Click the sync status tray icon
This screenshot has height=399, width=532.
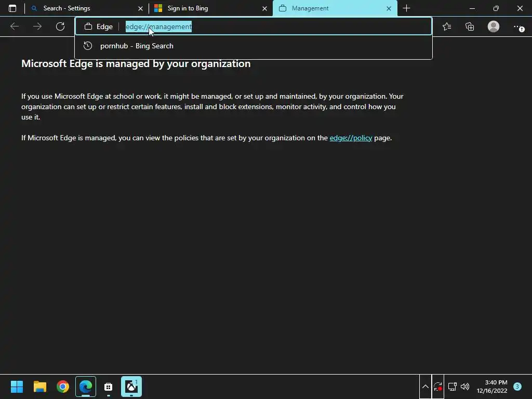(x=437, y=387)
